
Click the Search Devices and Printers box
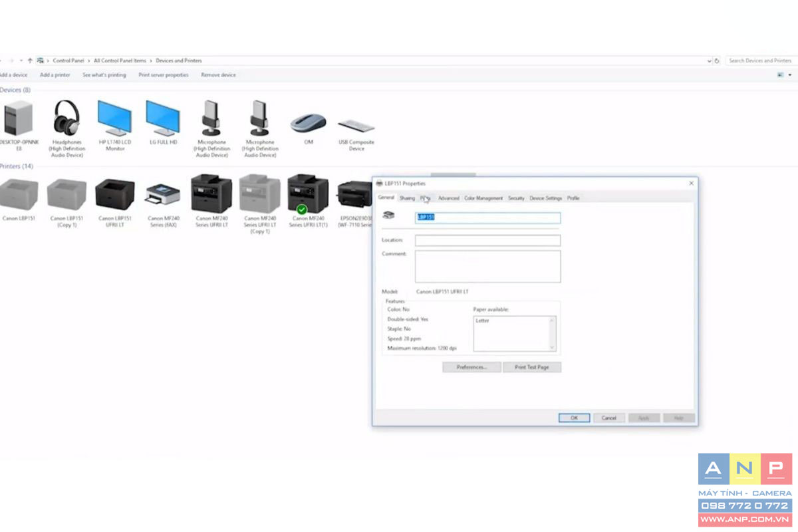click(x=761, y=61)
